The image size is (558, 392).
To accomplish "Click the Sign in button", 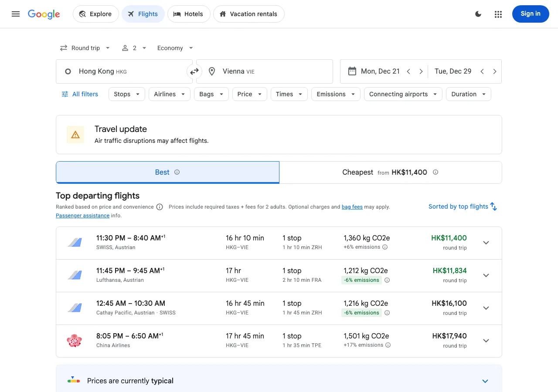I will pyautogui.click(x=531, y=14).
